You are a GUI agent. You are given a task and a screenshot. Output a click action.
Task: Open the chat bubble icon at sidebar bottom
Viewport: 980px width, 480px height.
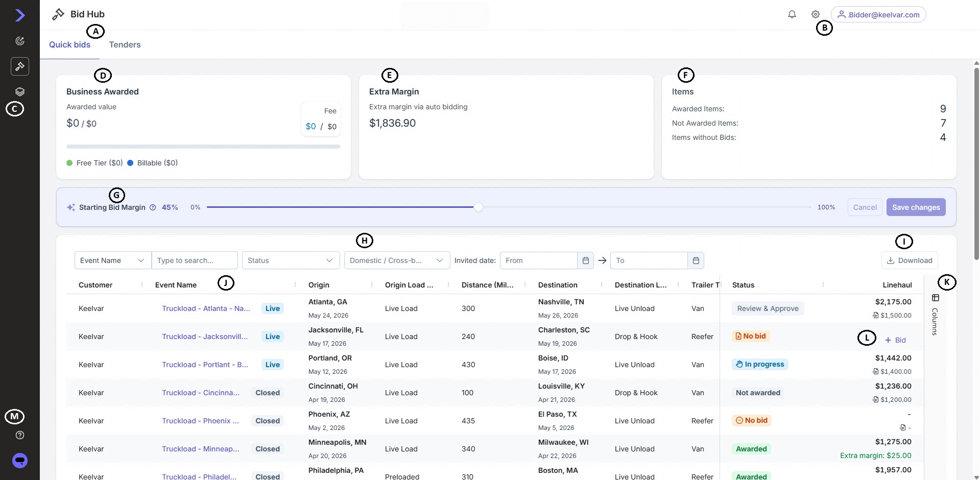[20, 461]
